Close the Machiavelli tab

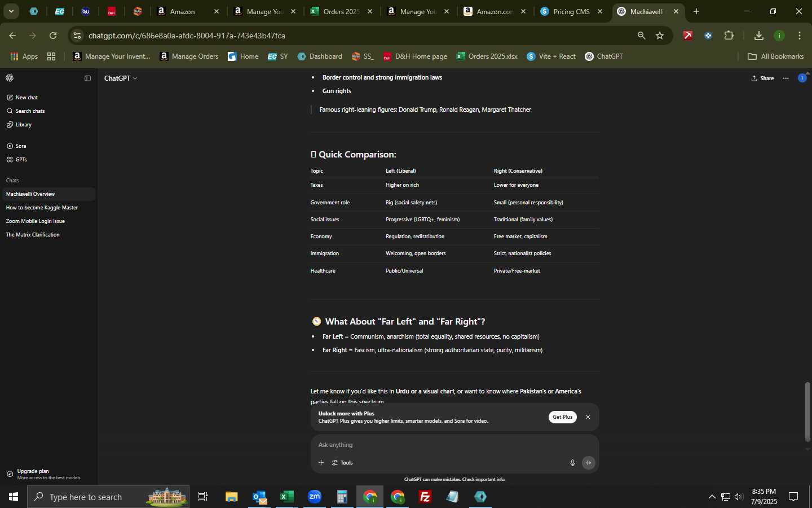(676, 11)
